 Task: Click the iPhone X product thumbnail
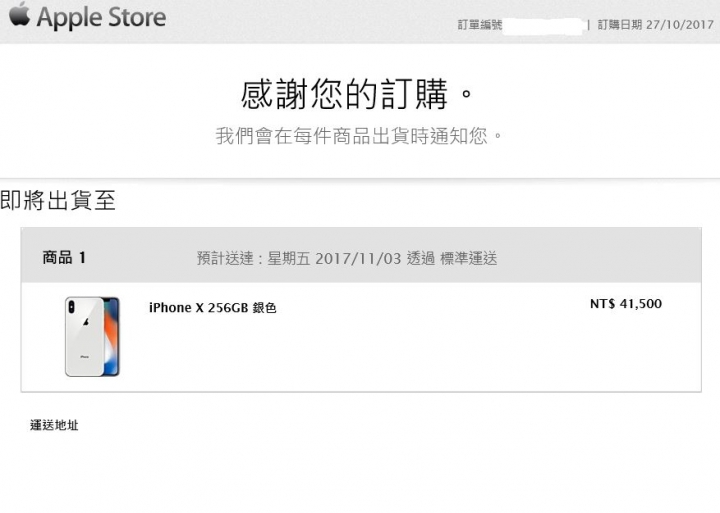coord(92,337)
